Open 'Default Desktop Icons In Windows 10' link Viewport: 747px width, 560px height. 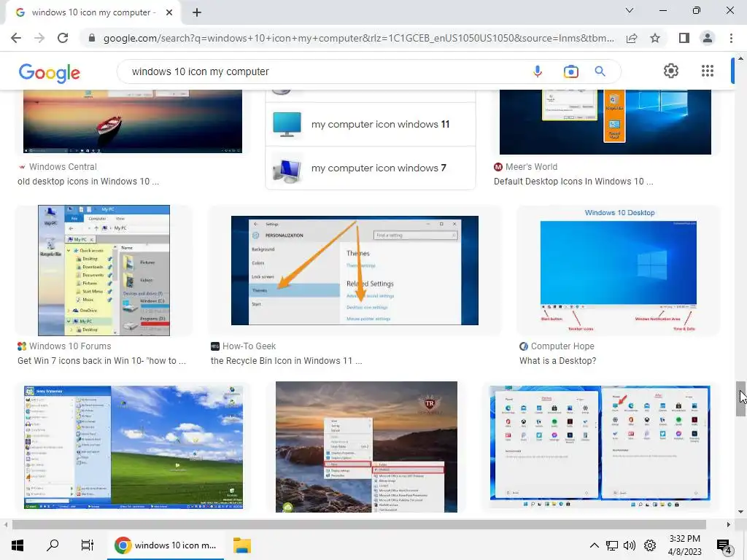click(x=573, y=182)
